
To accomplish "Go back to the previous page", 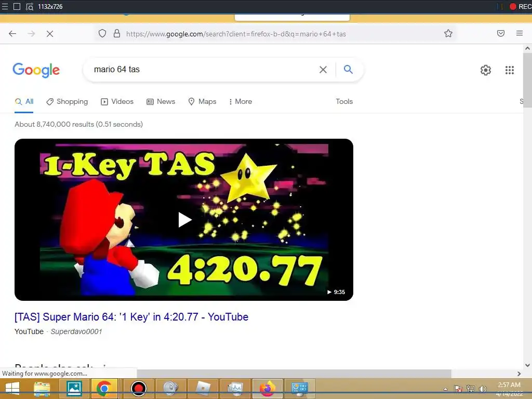I will 12,34.
